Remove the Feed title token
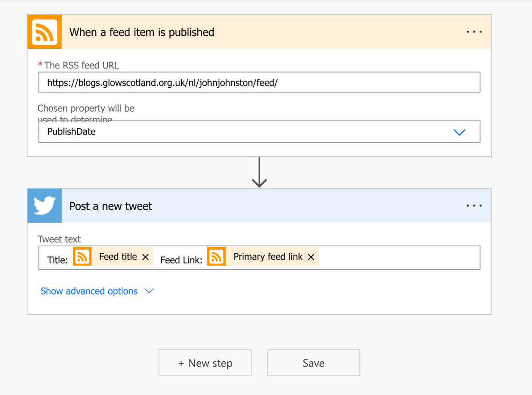The width and height of the screenshot is (532, 395). [145, 256]
